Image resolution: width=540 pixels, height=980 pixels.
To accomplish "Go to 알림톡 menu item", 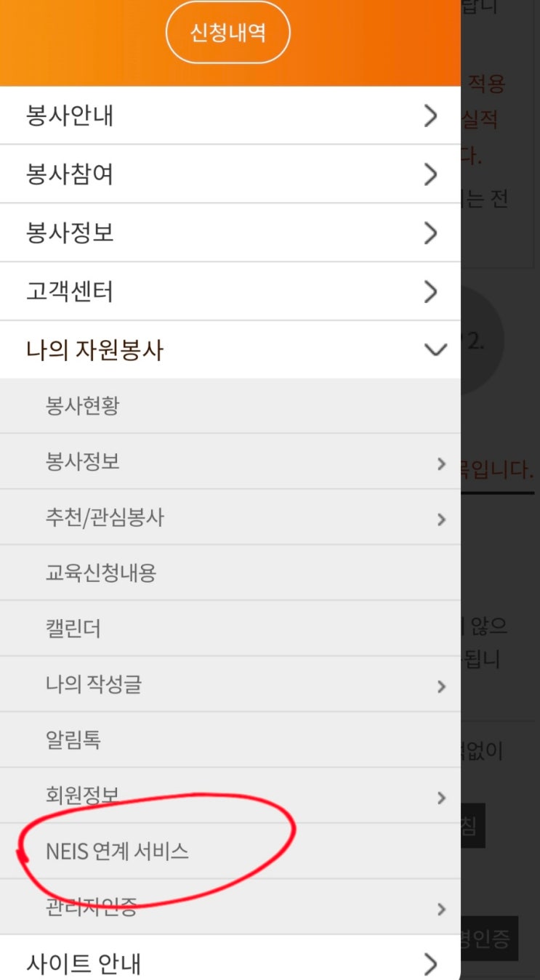I will [x=73, y=740].
